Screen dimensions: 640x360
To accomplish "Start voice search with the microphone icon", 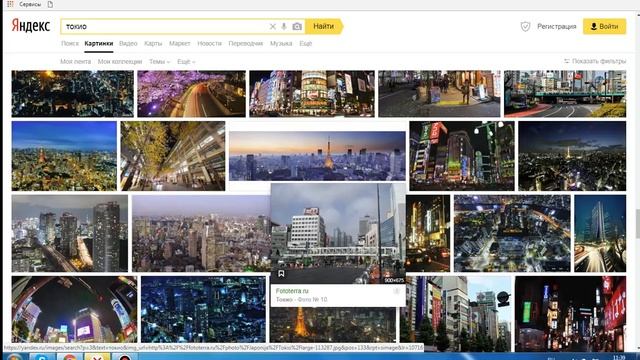I will coord(284,27).
